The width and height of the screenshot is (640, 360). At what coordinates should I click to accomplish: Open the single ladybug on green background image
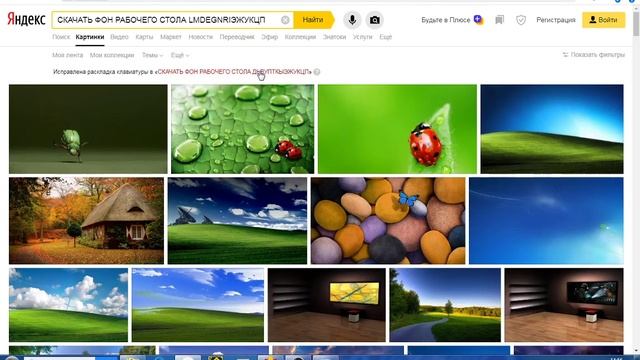397,129
